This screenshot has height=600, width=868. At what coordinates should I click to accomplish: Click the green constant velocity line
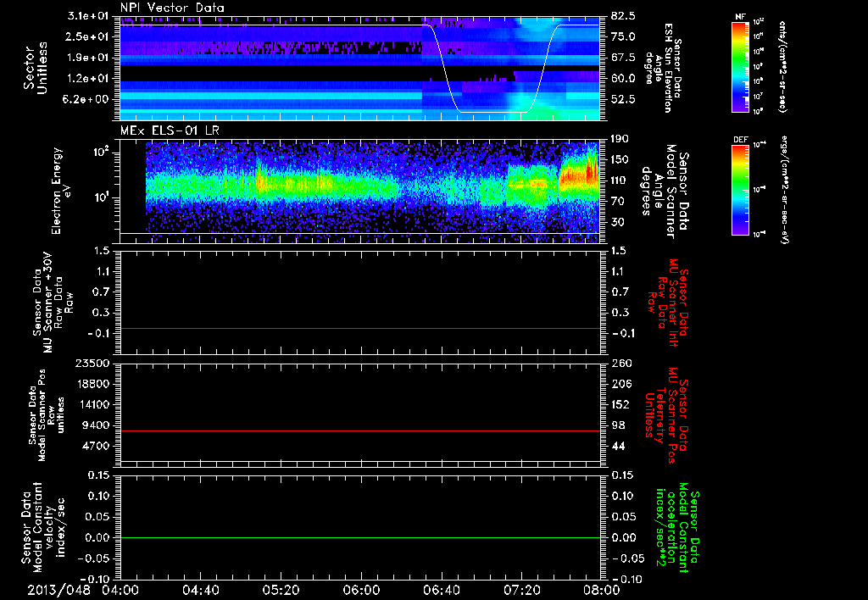point(360,537)
